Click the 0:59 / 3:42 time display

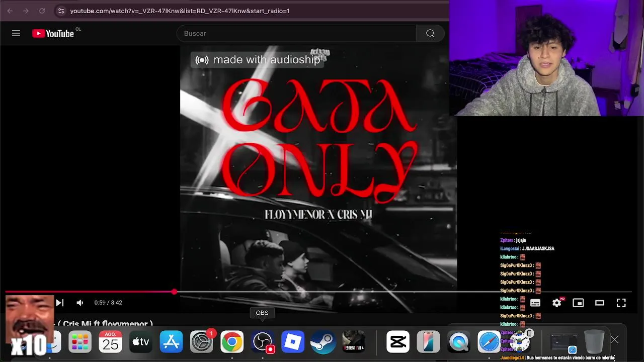pos(108,303)
